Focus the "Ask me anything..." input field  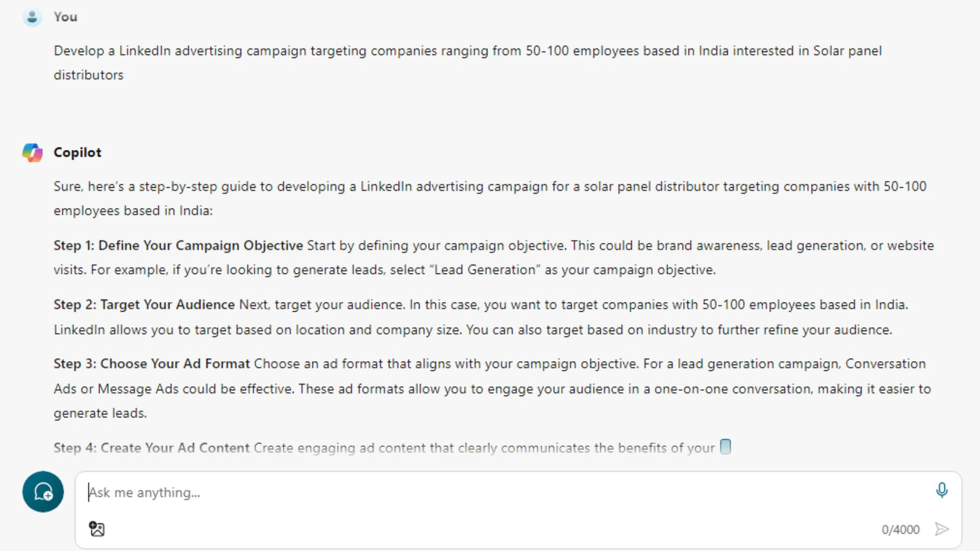pos(490,492)
